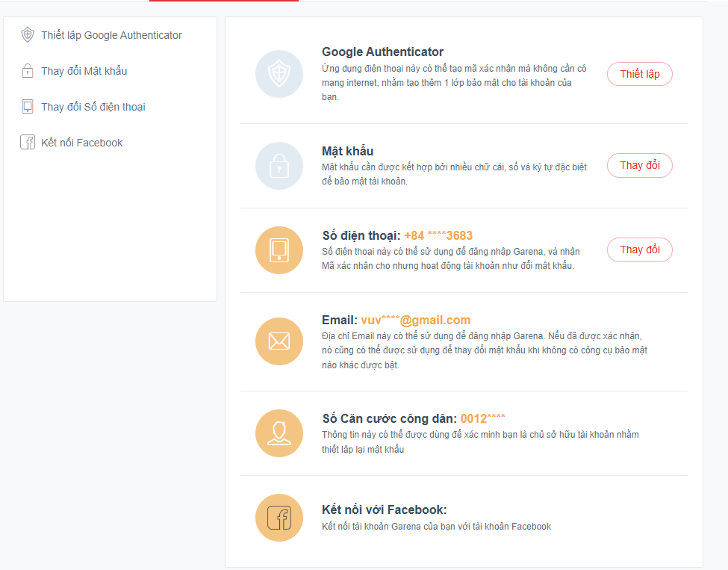Click the password description 'Mật khẩu cần được kết hợp'
728x570 pixels.
455,174
